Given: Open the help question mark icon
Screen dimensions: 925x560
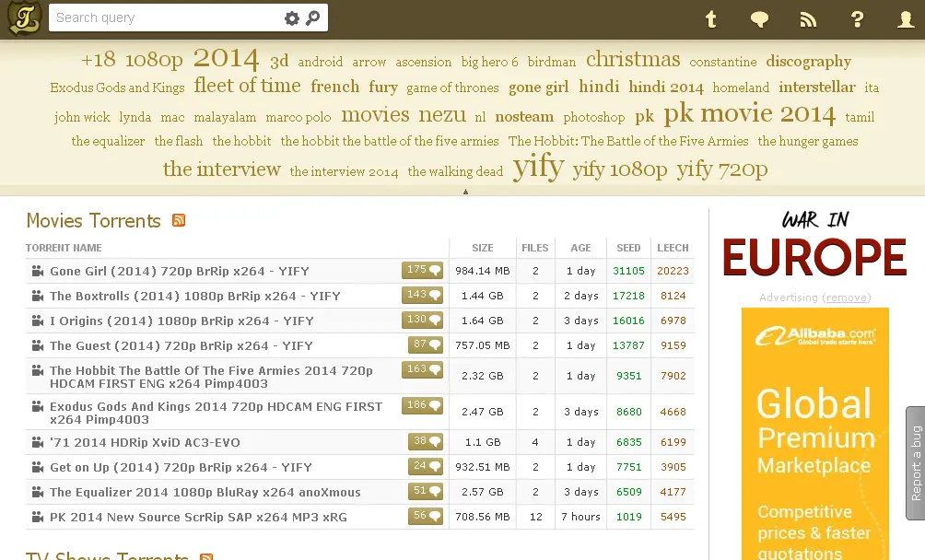Looking at the screenshot, I should coord(857,20).
